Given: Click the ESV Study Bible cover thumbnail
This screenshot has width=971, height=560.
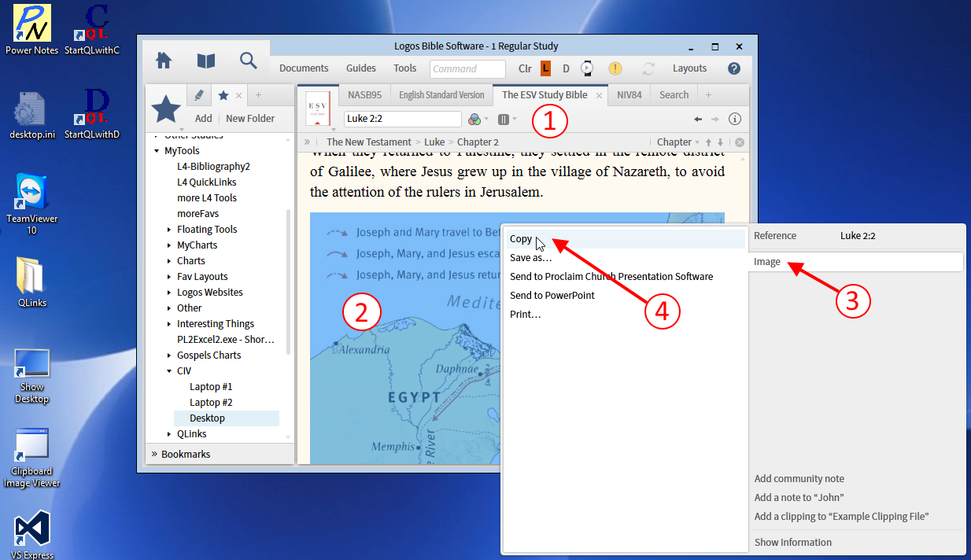Looking at the screenshot, I should (317, 109).
